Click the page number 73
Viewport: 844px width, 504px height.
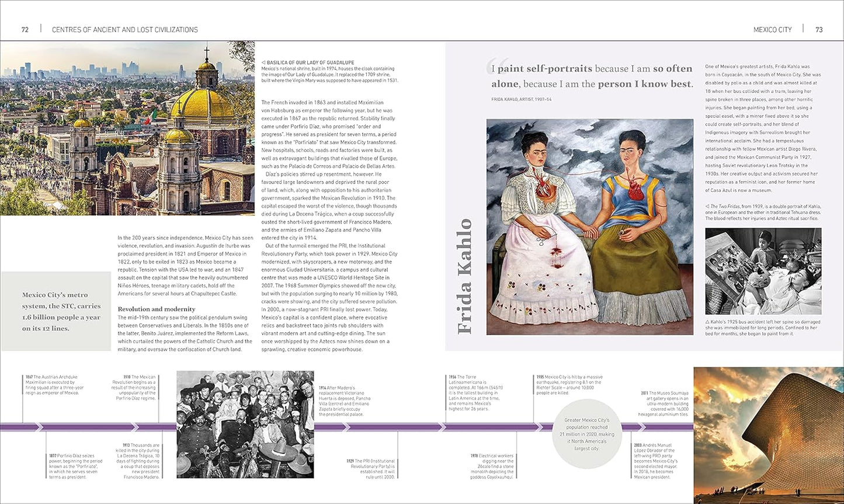819,29
